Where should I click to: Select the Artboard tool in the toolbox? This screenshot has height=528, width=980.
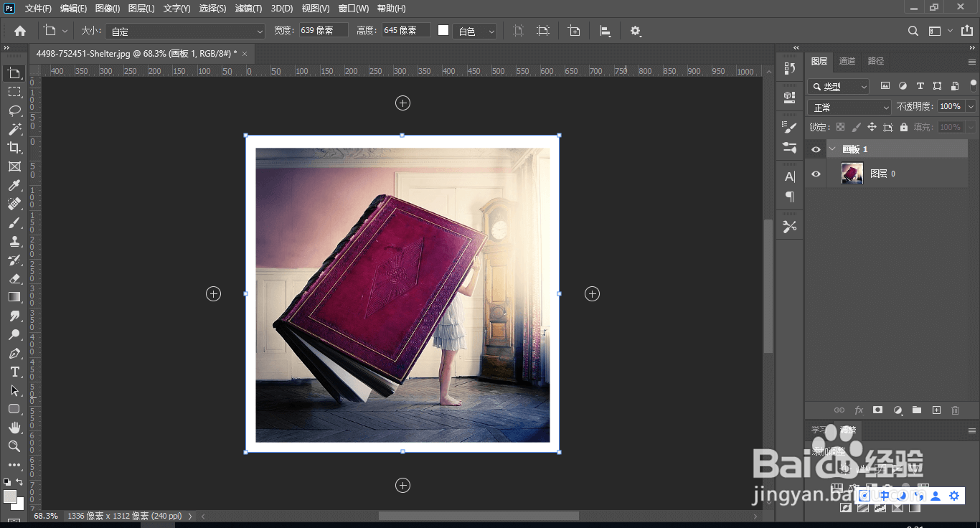(x=14, y=73)
